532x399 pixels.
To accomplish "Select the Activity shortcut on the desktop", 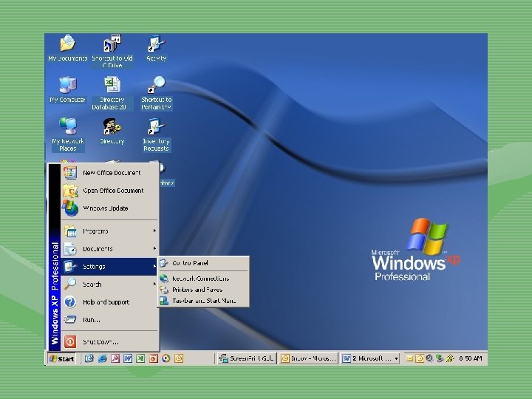I will (156, 47).
